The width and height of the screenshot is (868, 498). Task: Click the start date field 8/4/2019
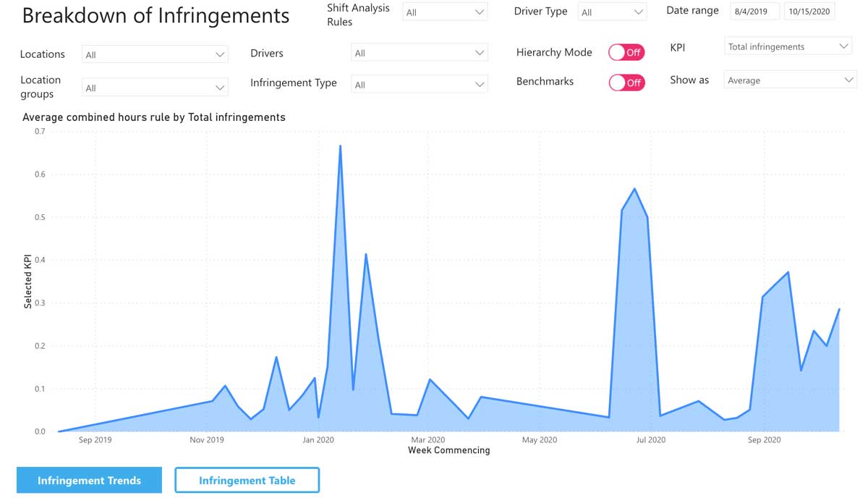coord(754,12)
